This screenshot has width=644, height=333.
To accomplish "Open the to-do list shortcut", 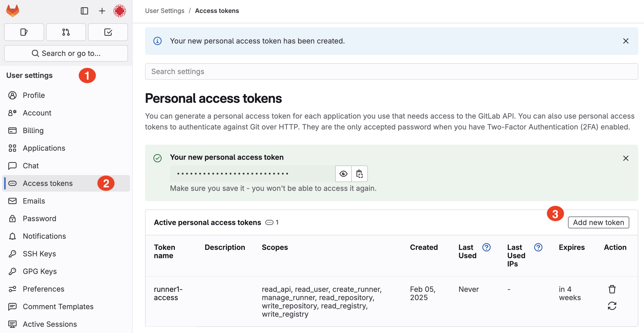I will (108, 32).
